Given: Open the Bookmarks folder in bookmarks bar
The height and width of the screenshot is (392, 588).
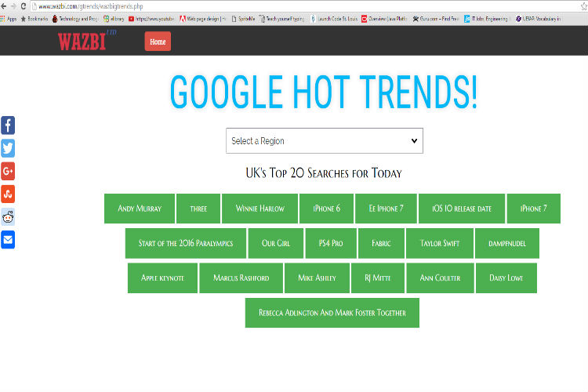Looking at the screenshot, I should pos(34,18).
